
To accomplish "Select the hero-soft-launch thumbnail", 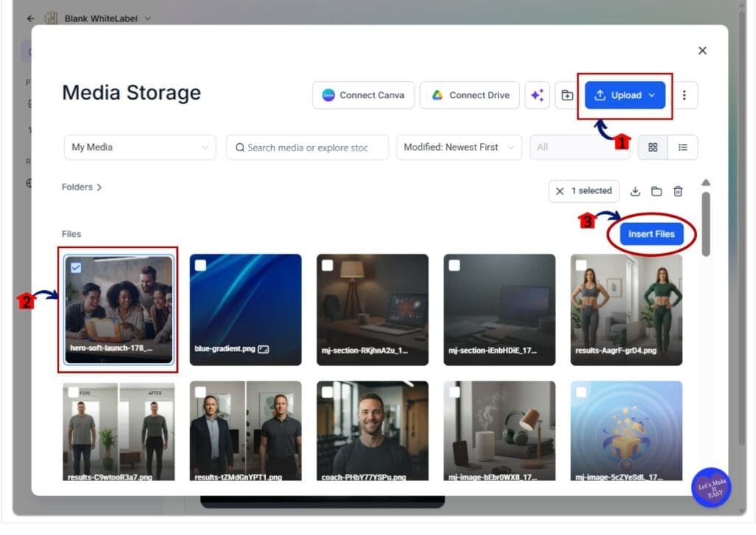I will (119, 309).
